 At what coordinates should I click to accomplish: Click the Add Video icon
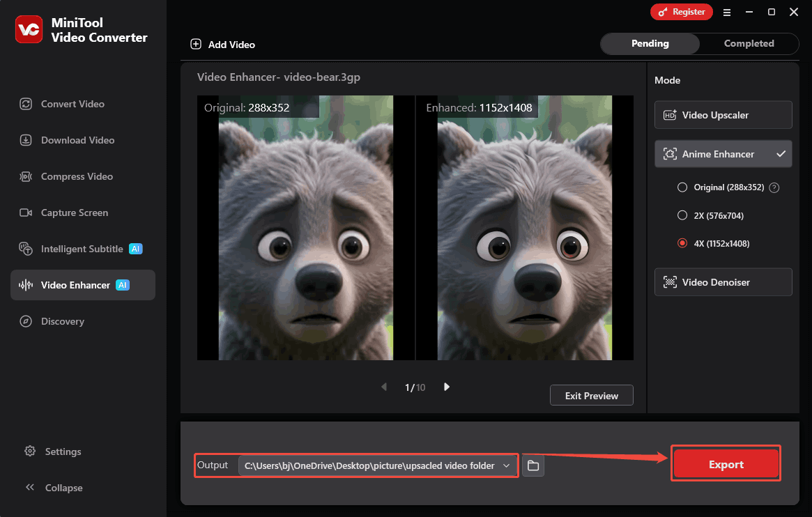(x=196, y=44)
